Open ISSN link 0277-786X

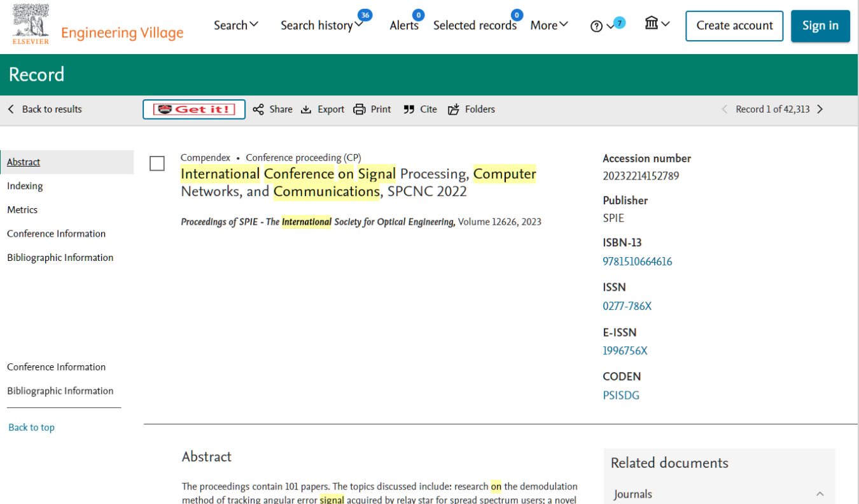tap(627, 306)
